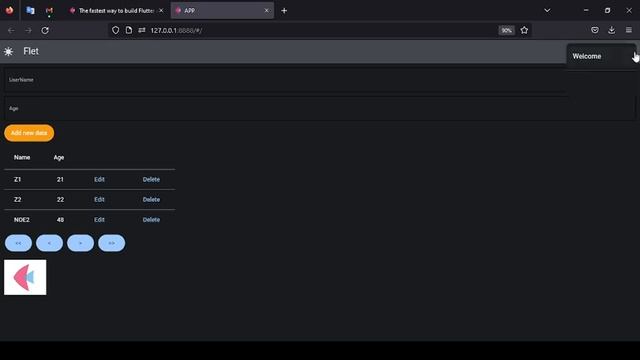This screenshot has width=640, height=360.
Task: Click into the Age input field
Action: pos(320,109)
